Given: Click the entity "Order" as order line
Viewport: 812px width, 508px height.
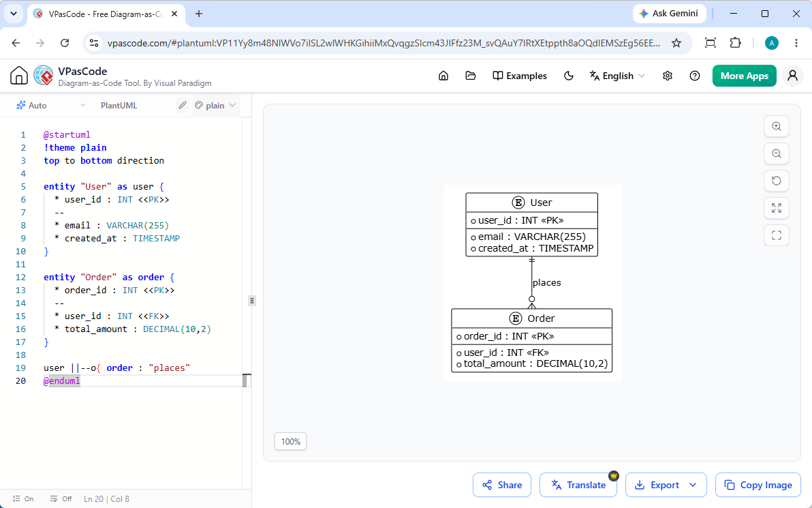Looking at the screenshot, I should click(109, 278).
